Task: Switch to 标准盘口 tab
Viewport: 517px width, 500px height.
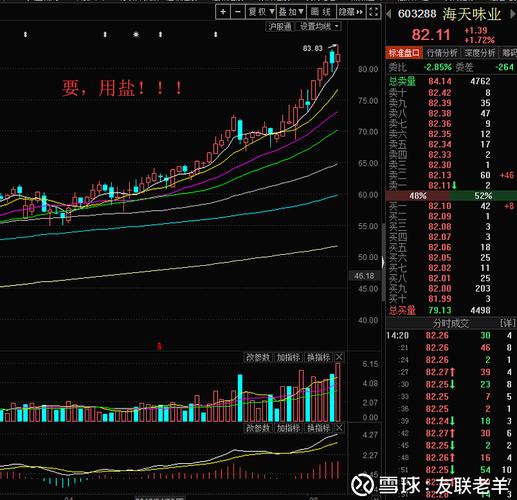Action: tap(404, 53)
